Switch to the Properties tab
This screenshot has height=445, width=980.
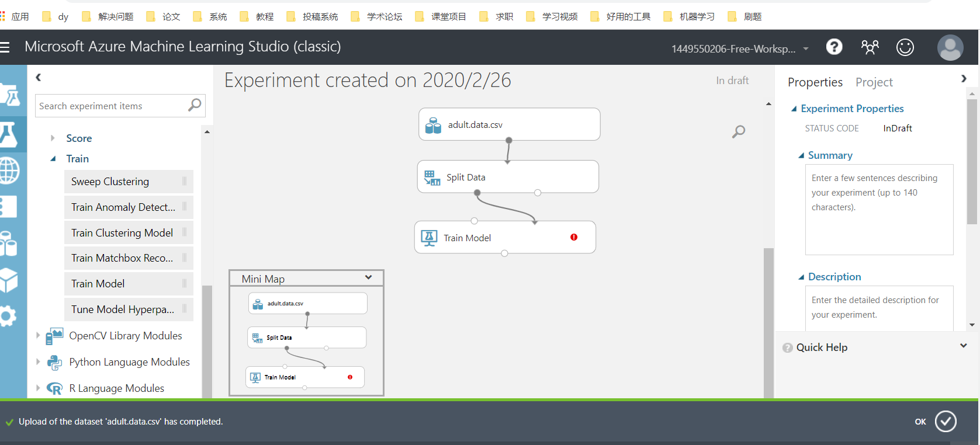[815, 82]
